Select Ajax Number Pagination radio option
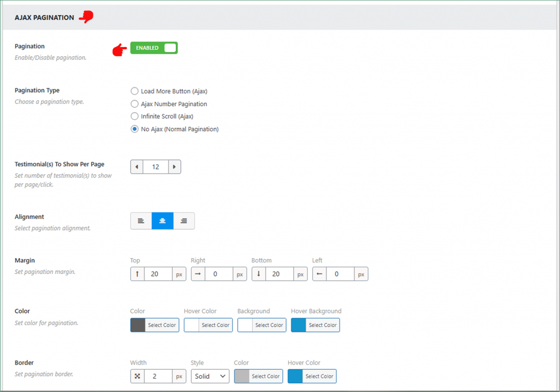 click(x=135, y=104)
